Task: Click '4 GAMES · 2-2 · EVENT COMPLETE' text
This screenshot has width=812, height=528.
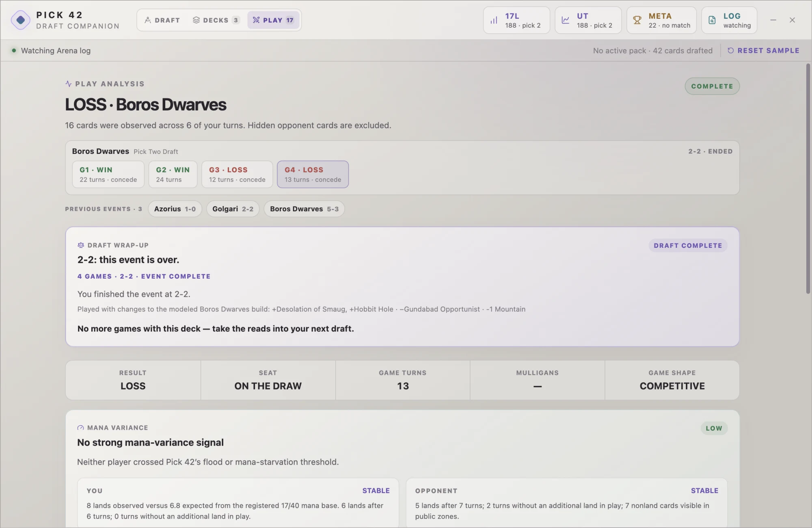Action: tap(144, 276)
